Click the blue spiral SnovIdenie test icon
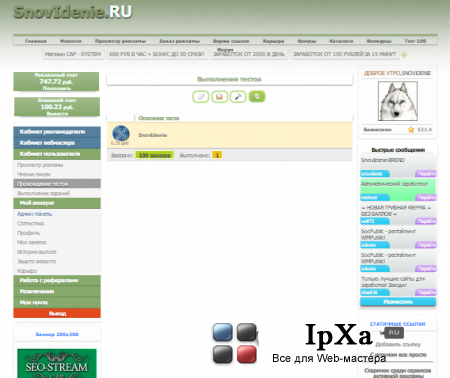Viewport: 450px width, 378px height. coord(121,133)
